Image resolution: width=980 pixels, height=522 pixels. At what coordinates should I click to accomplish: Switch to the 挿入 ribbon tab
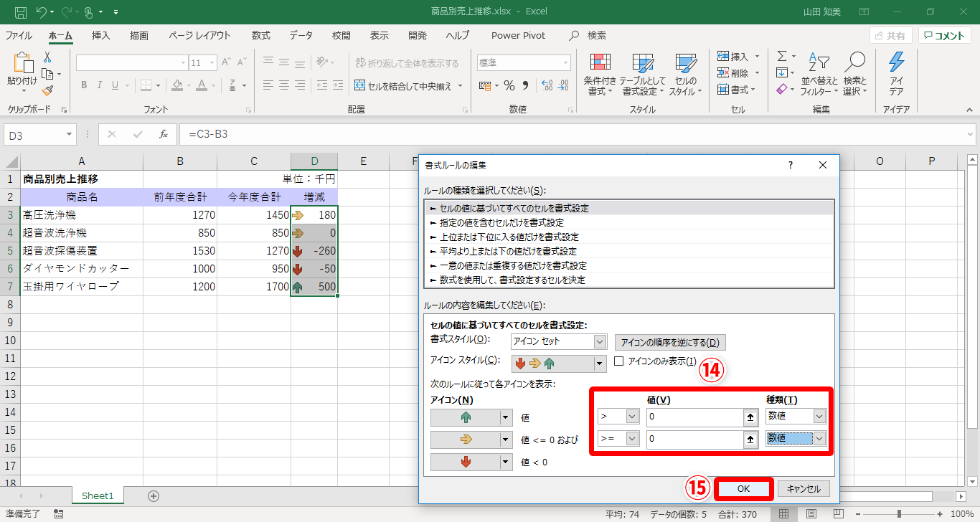point(101,35)
